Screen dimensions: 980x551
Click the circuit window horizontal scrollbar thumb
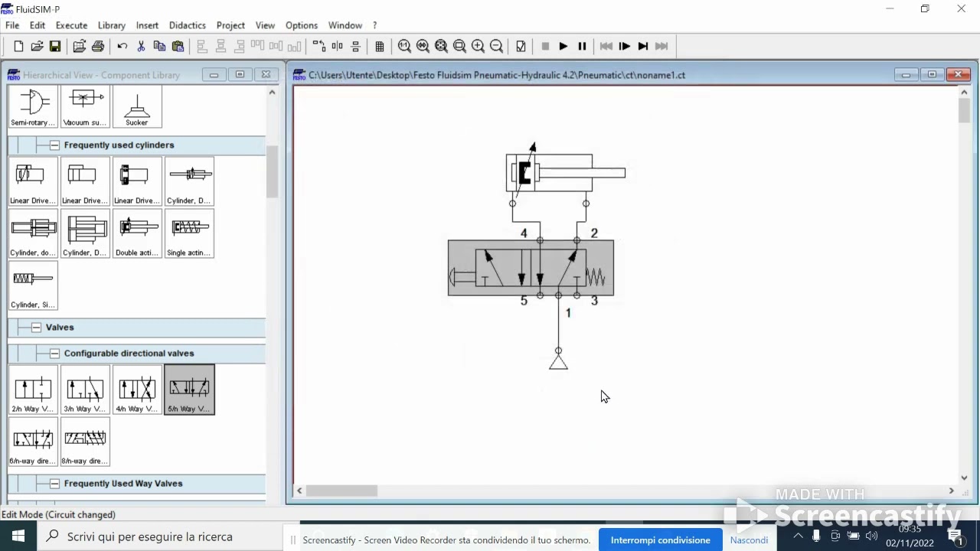(x=341, y=491)
